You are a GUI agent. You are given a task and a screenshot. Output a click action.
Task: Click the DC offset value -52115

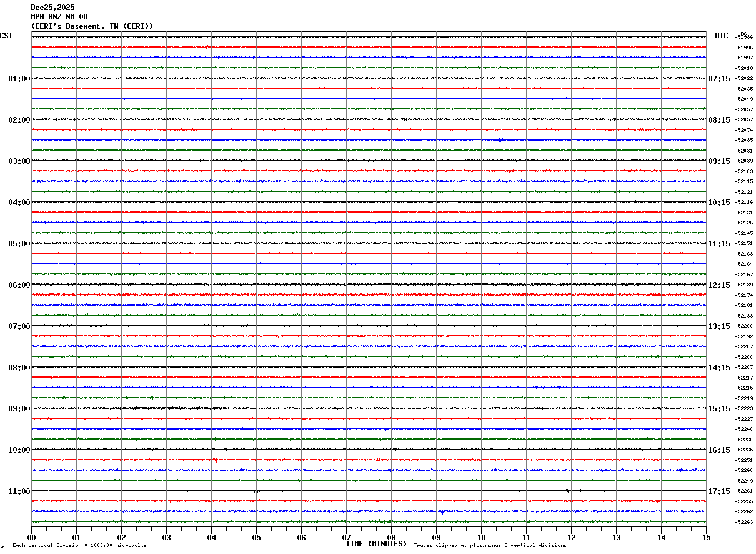pos(744,181)
